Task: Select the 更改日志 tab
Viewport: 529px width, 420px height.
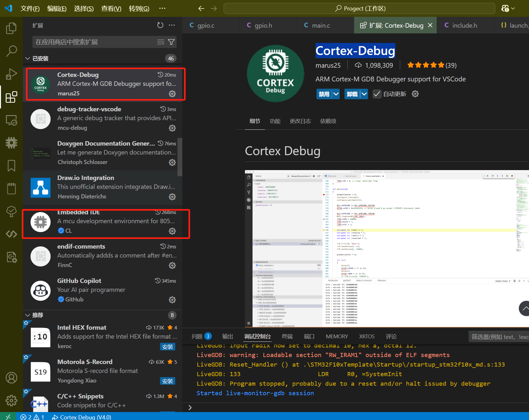Action: 300,121
